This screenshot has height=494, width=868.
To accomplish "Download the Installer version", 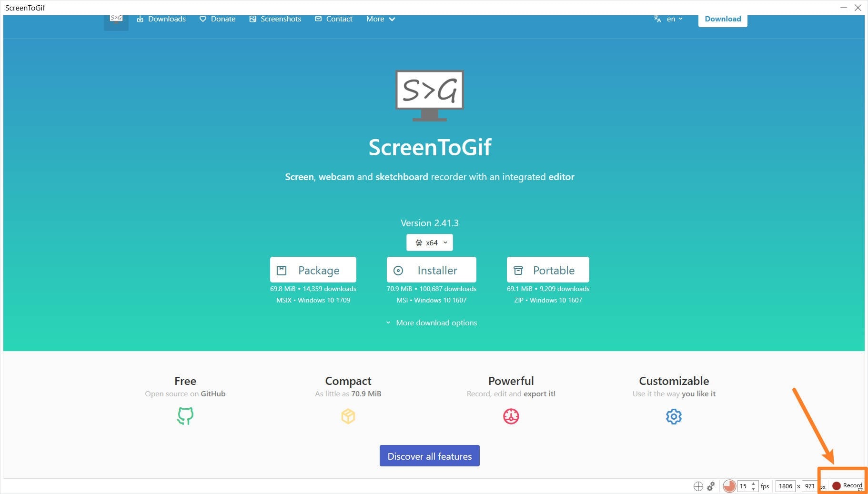I will [432, 270].
